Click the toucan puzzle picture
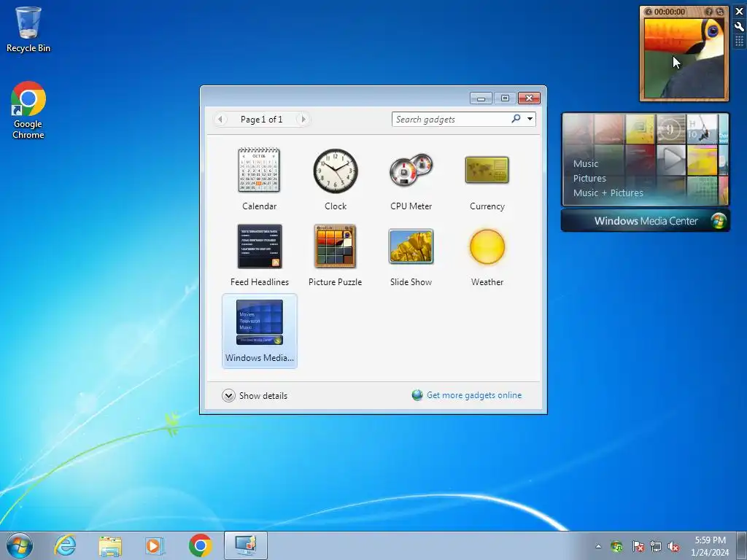Screen dimensions: 747x560 pos(684,58)
